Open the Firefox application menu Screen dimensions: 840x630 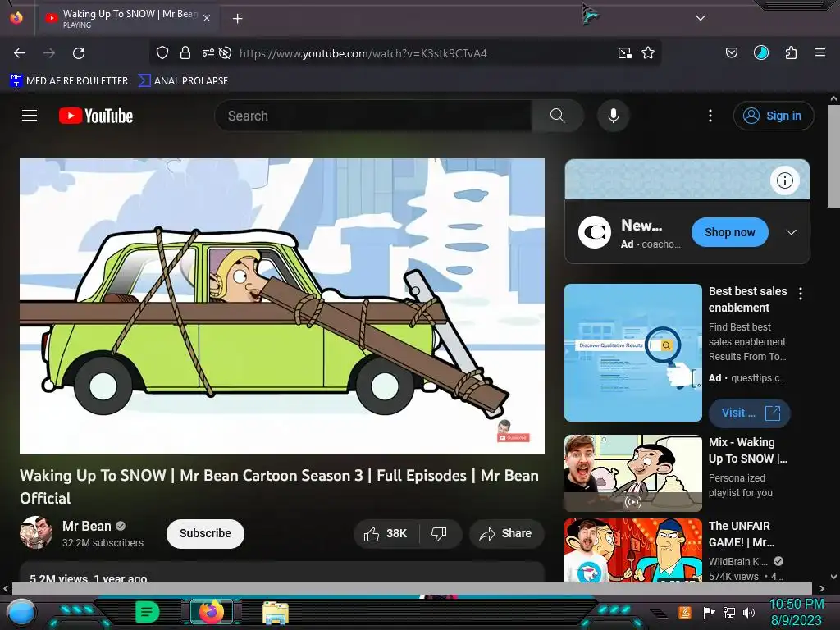coord(820,52)
